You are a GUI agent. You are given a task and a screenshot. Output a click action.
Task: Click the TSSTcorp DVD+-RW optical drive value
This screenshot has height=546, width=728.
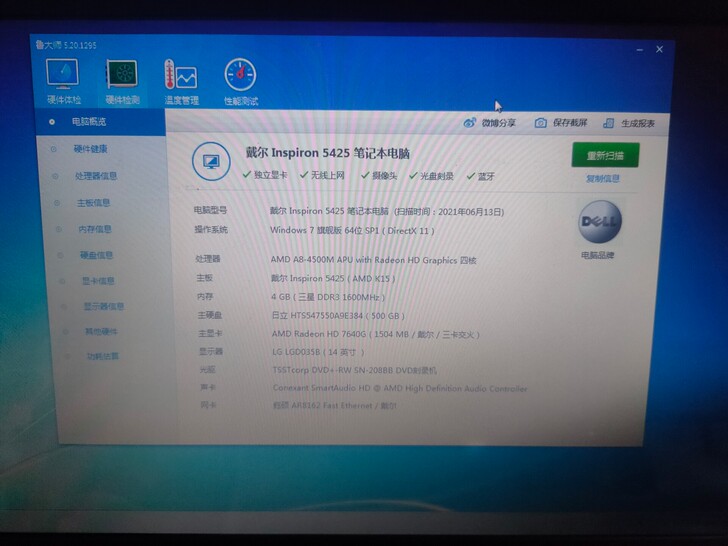[354, 370]
